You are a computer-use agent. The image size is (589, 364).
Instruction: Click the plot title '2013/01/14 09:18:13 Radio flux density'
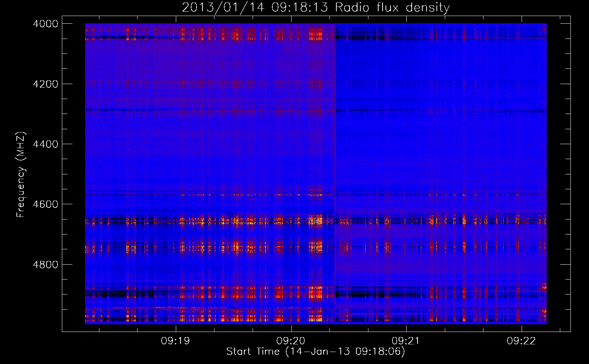click(316, 7)
